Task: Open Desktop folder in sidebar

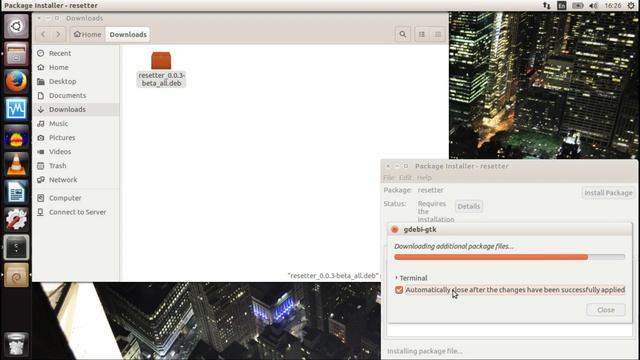Action: (x=76, y=81)
